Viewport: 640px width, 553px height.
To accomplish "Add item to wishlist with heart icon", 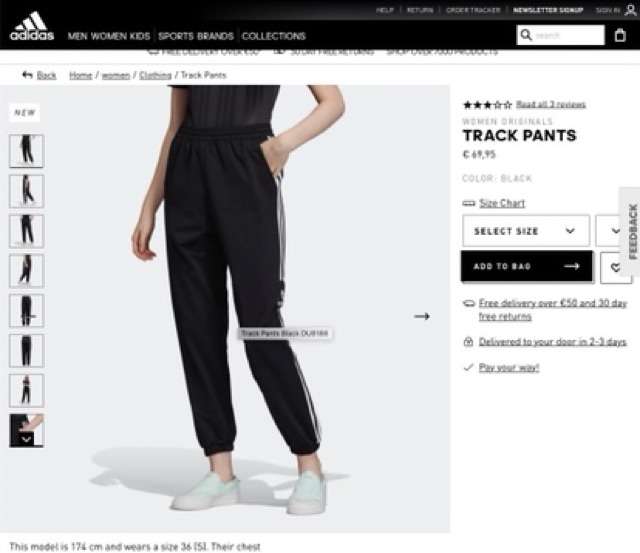I will (616, 268).
